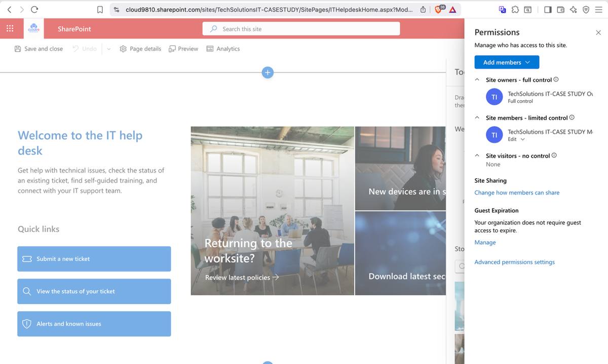Image resolution: width=608 pixels, height=364 pixels.
Task: Open Leo AI sparkle icon
Action: point(573,9)
